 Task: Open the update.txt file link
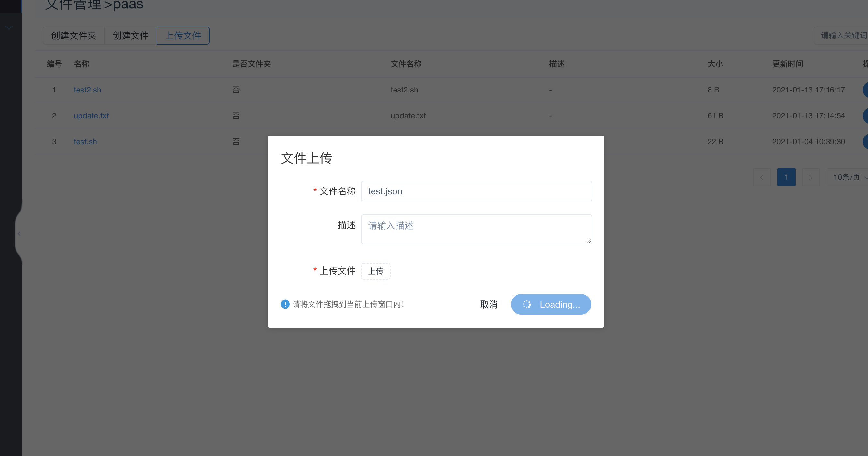click(91, 115)
